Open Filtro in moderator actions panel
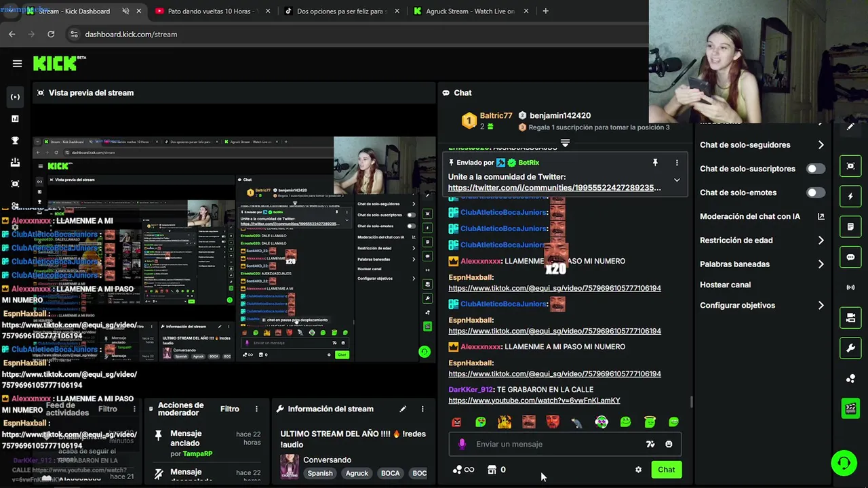This screenshot has height=488, width=868. click(229, 409)
